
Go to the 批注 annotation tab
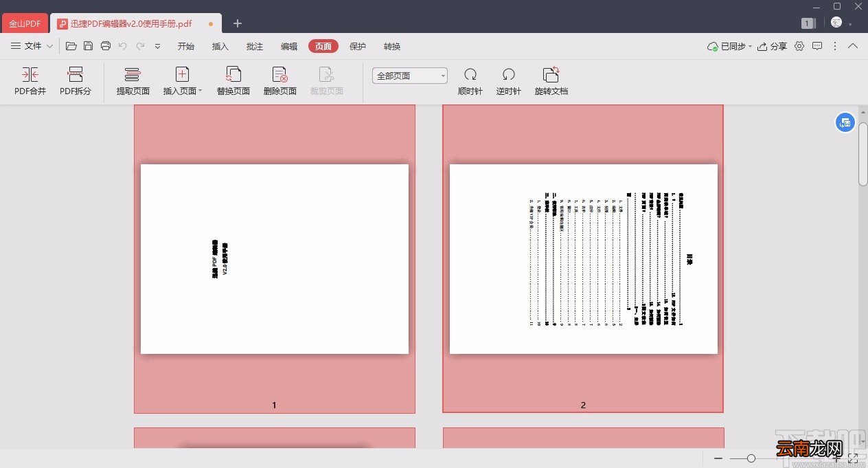(255, 46)
